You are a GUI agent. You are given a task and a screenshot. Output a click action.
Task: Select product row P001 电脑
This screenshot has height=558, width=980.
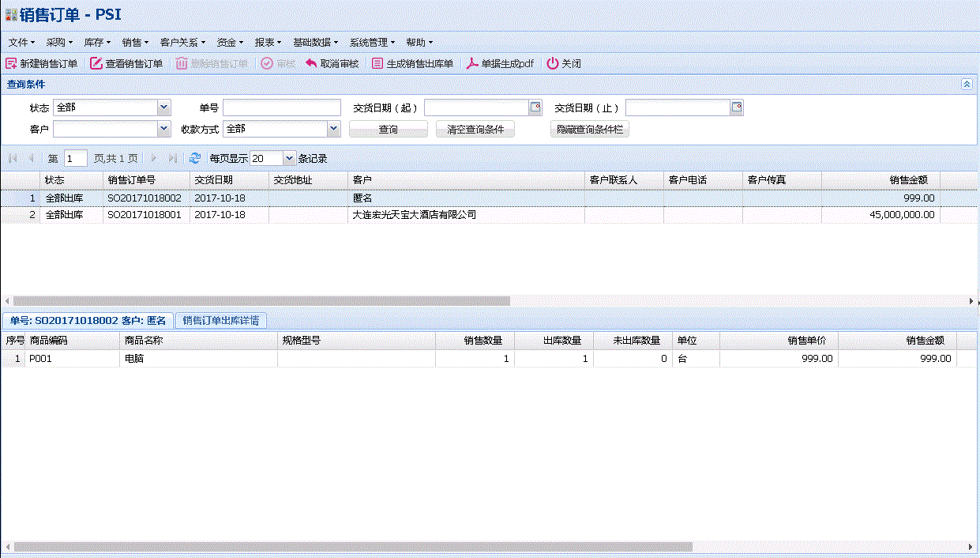[490, 359]
